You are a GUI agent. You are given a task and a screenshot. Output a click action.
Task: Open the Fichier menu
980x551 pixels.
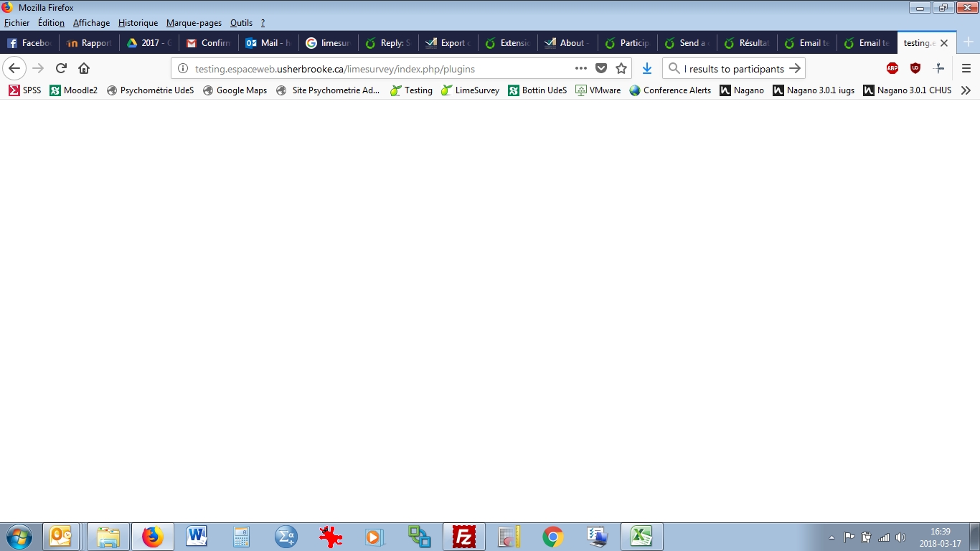tap(17, 23)
